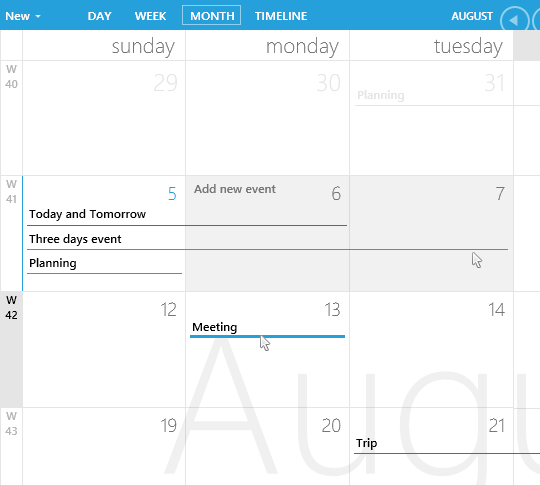Select week W 42 row header

11,349
